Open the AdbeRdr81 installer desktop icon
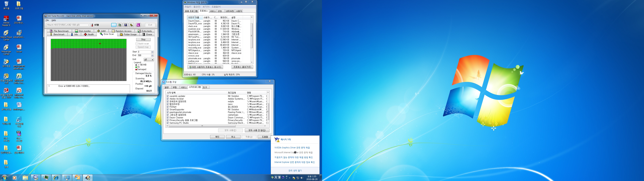This screenshot has height=181, width=644. (x=19, y=34)
